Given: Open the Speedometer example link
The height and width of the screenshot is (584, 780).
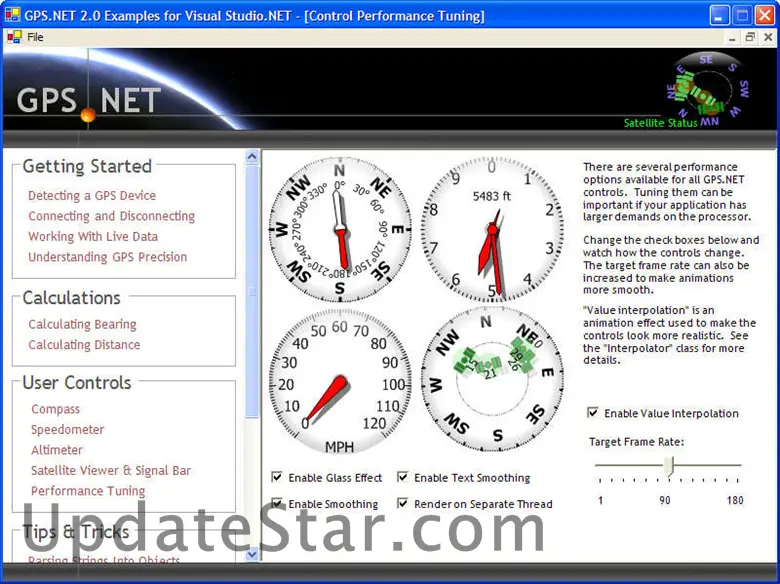Looking at the screenshot, I should [68, 429].
